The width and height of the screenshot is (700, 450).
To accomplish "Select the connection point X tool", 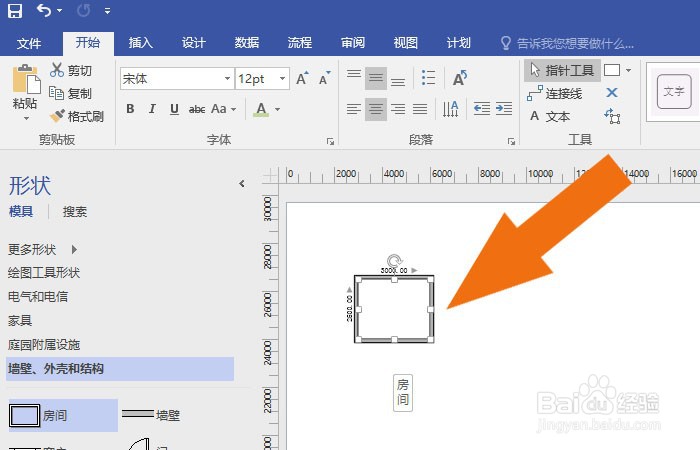I will pos(612,93).
